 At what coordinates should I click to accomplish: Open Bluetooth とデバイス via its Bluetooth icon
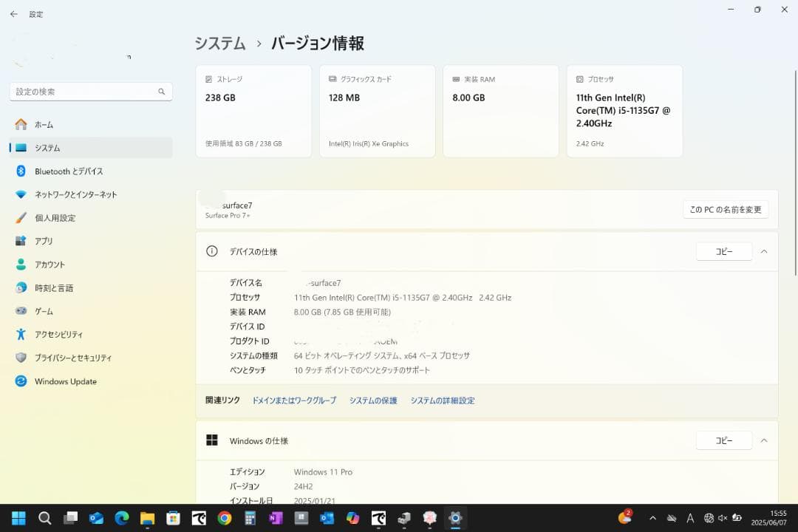(x=21, y=171)
